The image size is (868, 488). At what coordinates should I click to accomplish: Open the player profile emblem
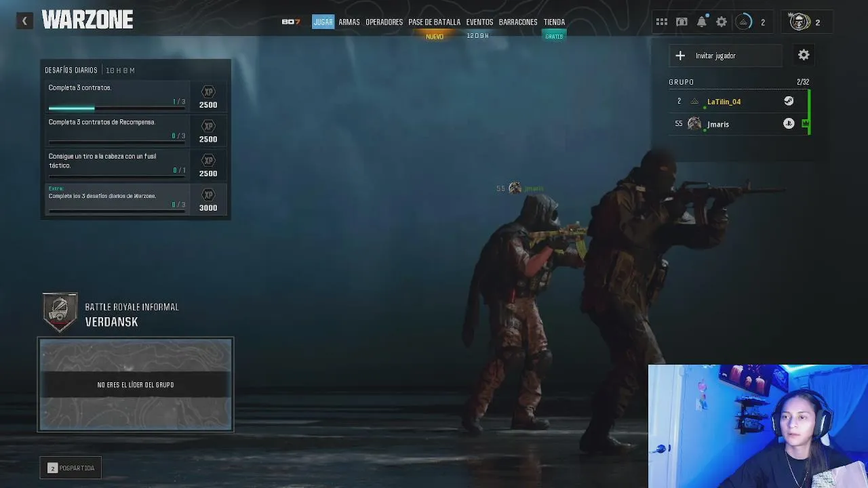pos(800,22)
